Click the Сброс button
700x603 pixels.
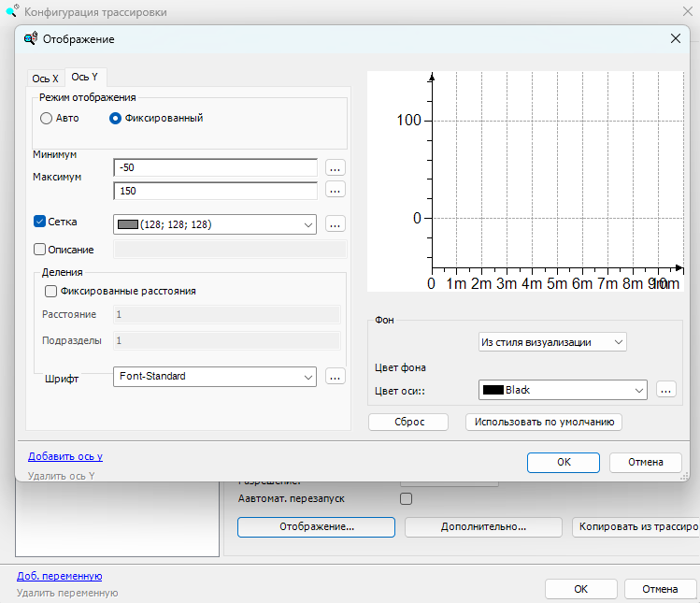click(409, 422)
